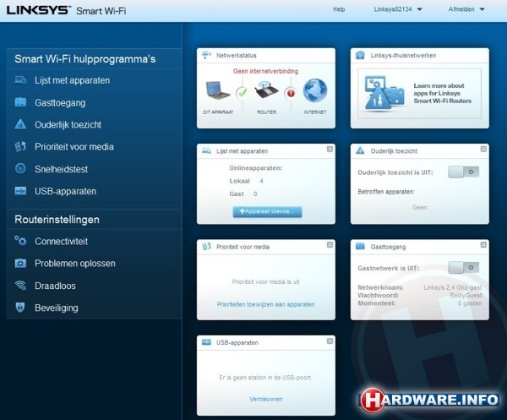Click the Connectiviteit gears icon
The width and height of the screenshot is (507, 420).
click(20, 241)
